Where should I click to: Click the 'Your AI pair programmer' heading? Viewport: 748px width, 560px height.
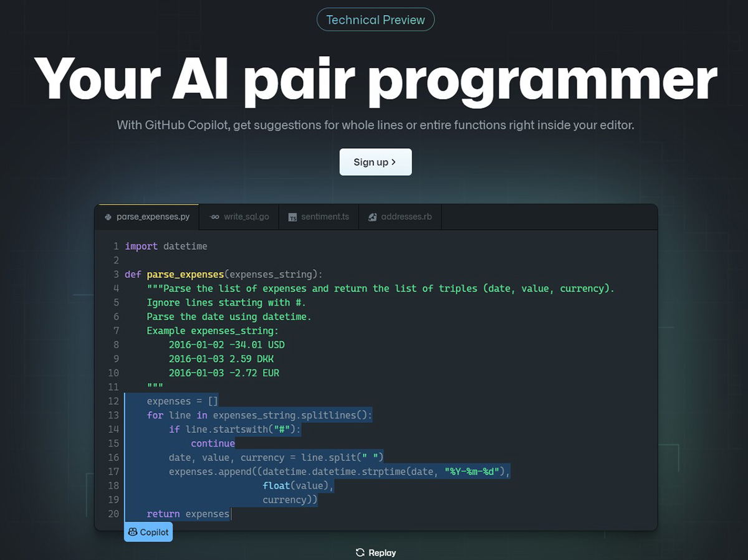375,80
